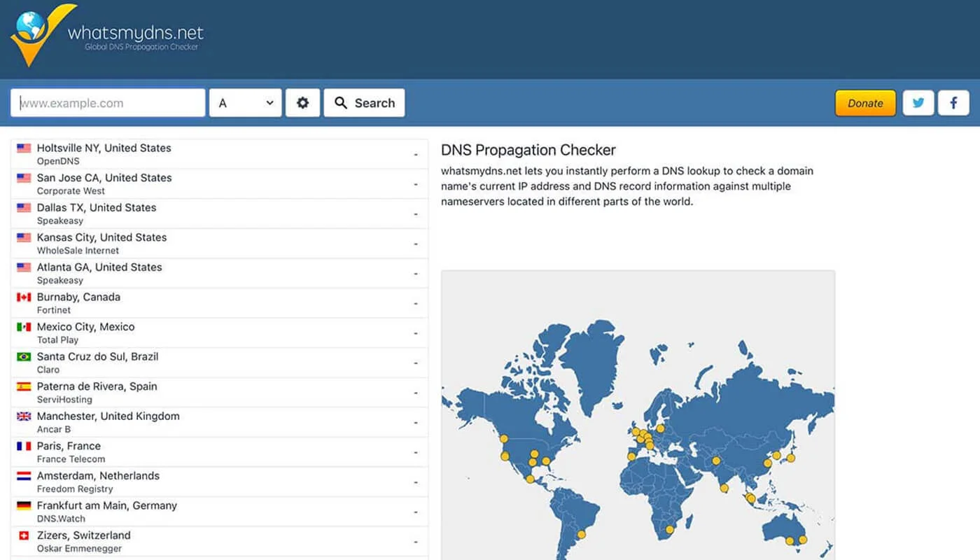Open the Twitter share button

pyautogui.click(x=918, y=103)
